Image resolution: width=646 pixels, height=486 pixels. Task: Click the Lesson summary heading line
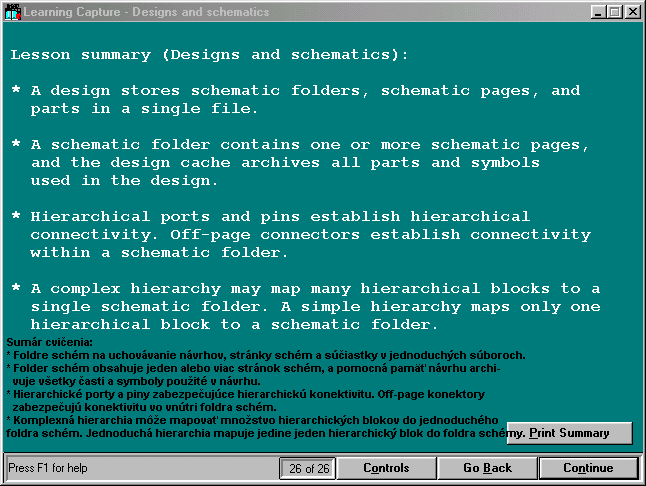click(208, 54)
